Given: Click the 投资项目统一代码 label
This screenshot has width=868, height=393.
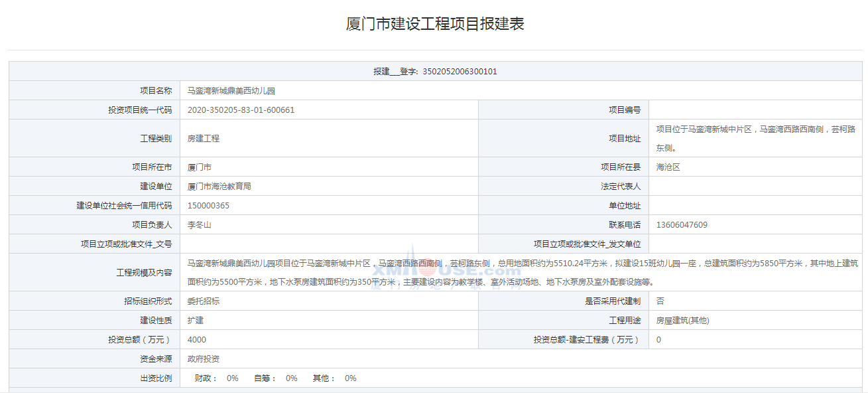Looking at the screenshot, I should 140,110.
